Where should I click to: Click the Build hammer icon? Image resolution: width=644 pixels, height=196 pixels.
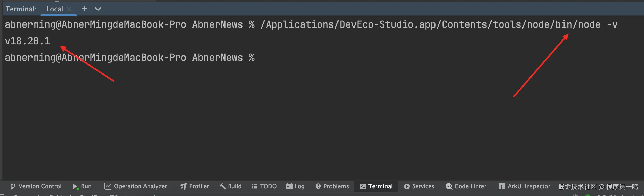click(x=222, y=186)
